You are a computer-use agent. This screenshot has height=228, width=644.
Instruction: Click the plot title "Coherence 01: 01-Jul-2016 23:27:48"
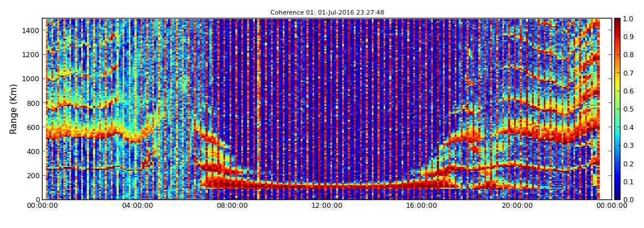[x=327, y=13]
